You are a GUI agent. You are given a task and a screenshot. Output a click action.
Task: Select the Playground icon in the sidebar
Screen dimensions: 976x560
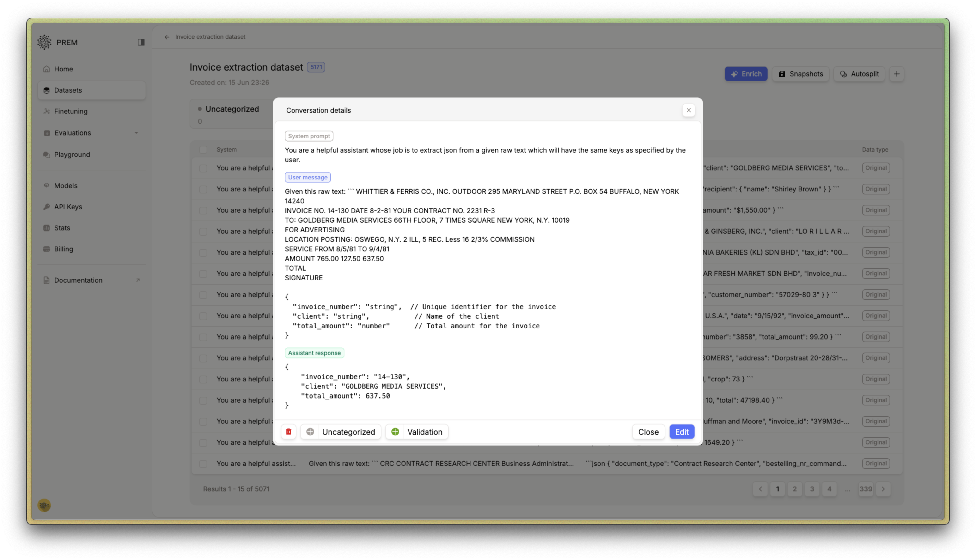point(47,155)
